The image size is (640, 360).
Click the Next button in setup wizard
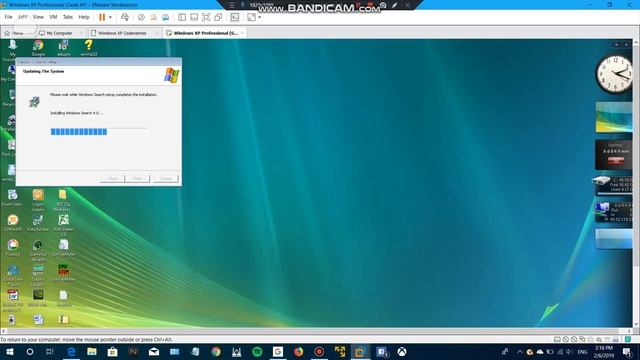tap(138, 179)
